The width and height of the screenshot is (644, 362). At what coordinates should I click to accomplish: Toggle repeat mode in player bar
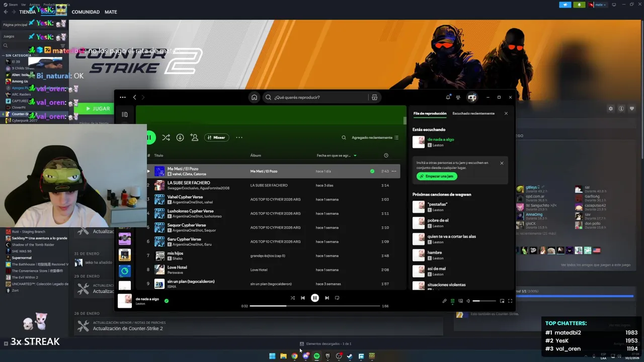point(337,298)
